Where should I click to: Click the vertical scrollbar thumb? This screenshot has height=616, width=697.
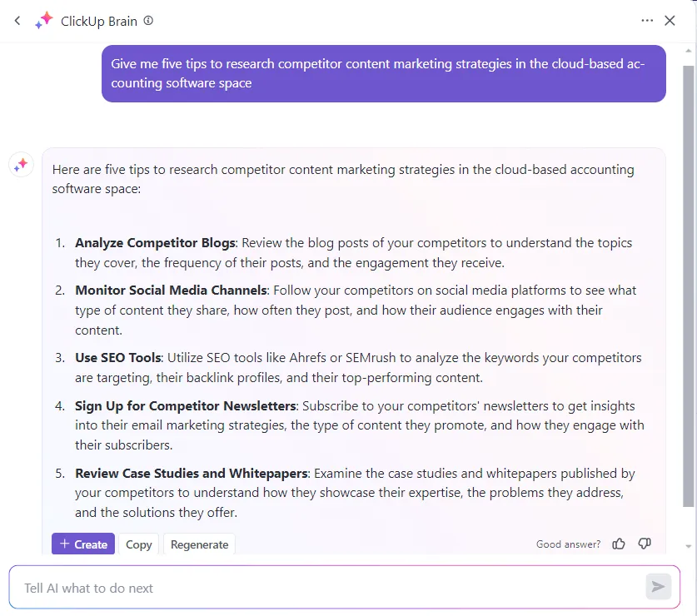tap(688, 286)
